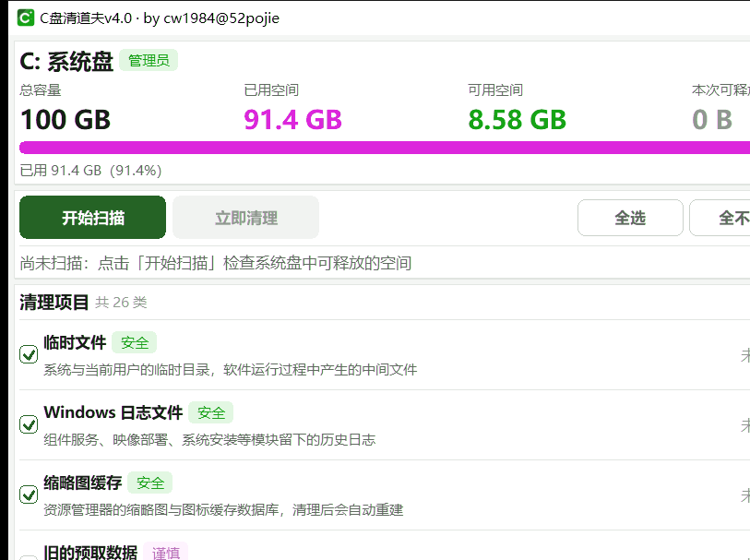Viewport: 750px width, 560px height.
Task: Click the 临时文件 item title
Action: click(x=75, y=342)
